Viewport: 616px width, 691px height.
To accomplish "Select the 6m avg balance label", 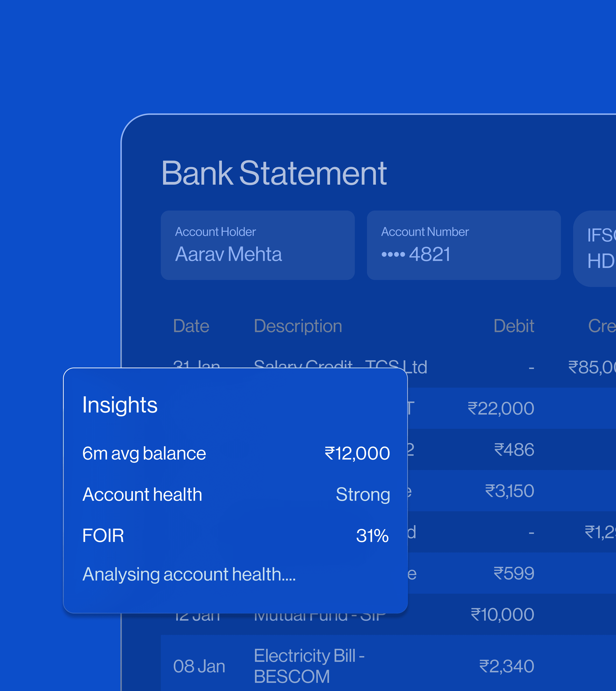I will click(144, 454).
